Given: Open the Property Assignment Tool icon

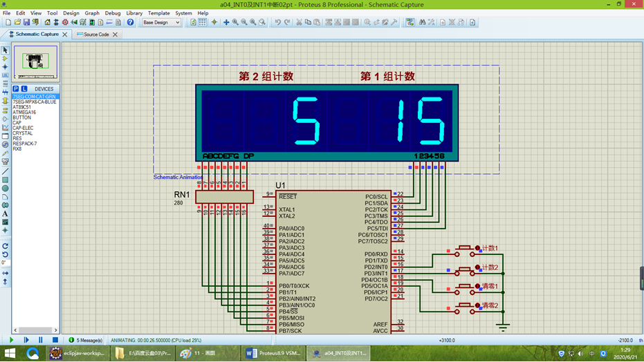Looking at the screenshot, I should point(431,22).
